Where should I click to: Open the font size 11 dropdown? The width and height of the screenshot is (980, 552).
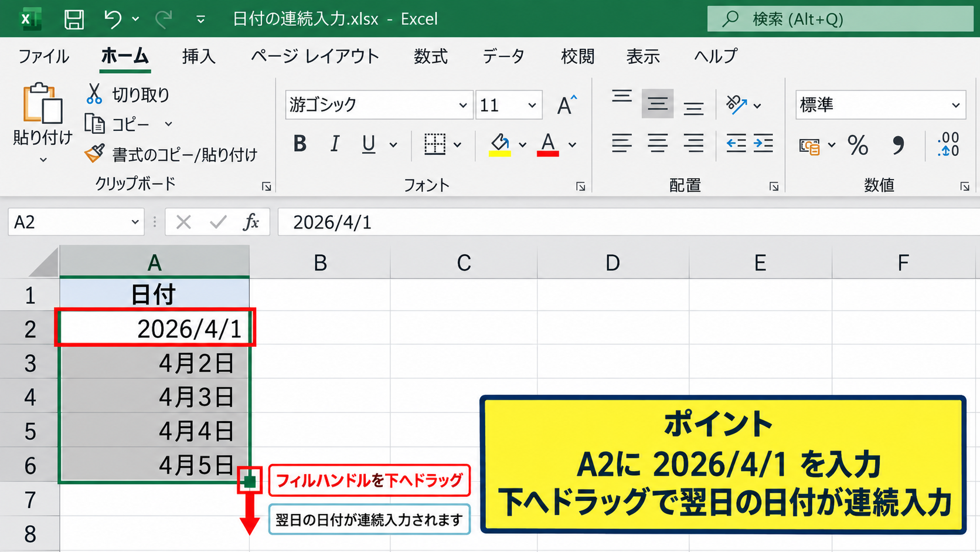532,106
